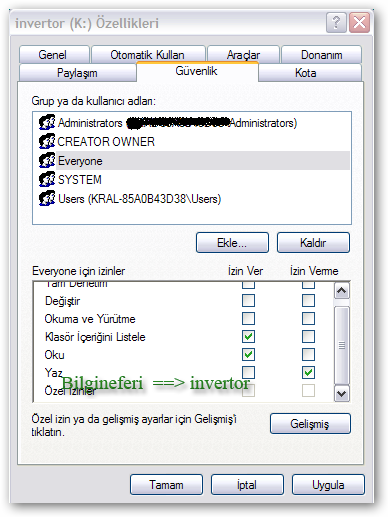Click the Değiştir permission label
The height and width of the screenshot is (517, 388).
tap(63, 301)
